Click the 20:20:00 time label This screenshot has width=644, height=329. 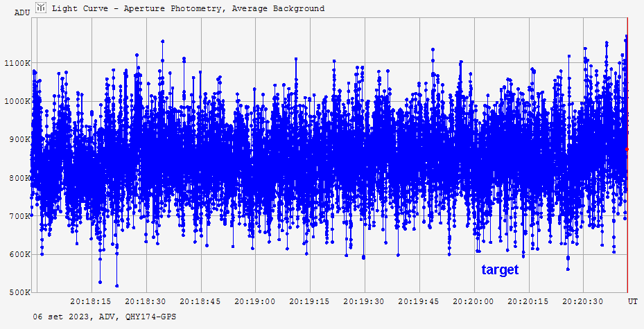point(473,301)
